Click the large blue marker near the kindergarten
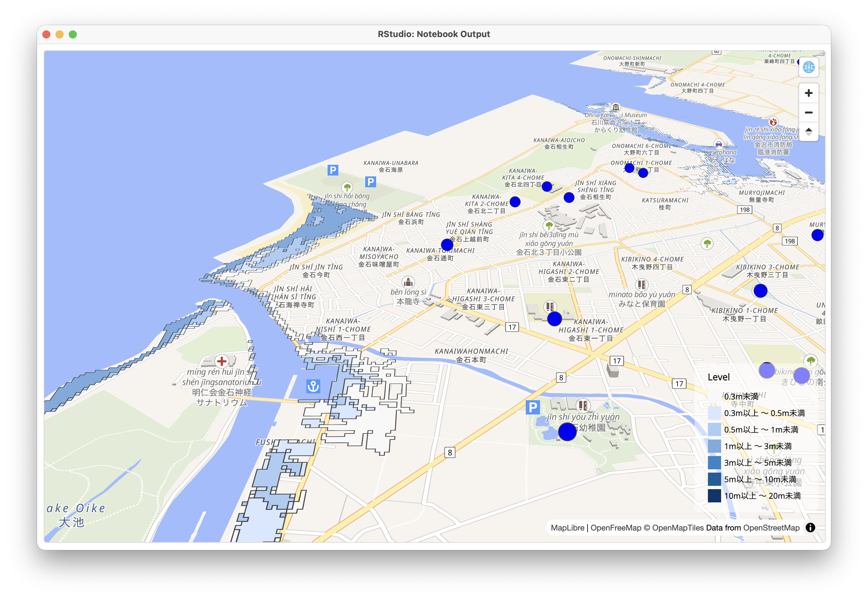 [x=567, y=432]
